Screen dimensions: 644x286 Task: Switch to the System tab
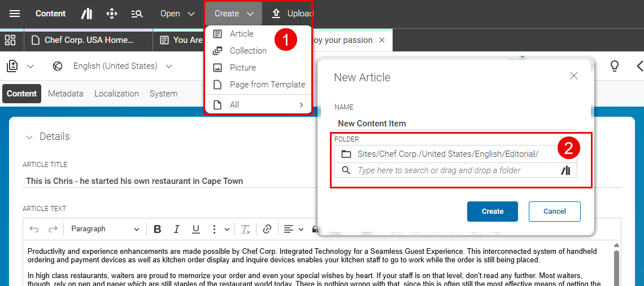point(163,94)
